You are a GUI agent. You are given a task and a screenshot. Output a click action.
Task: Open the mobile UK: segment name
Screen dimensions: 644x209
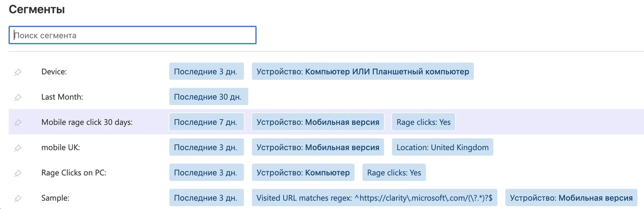(61, 147)
